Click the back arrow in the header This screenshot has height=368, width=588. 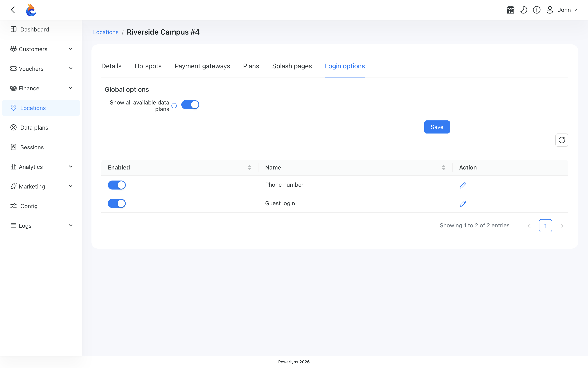[x=13, y=10]
